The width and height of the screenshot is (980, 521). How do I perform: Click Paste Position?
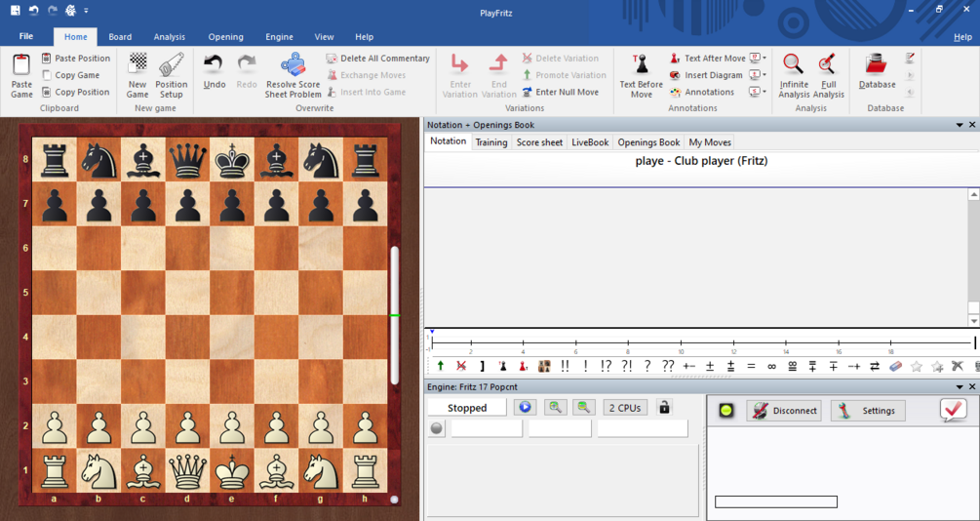pos(76,59)
